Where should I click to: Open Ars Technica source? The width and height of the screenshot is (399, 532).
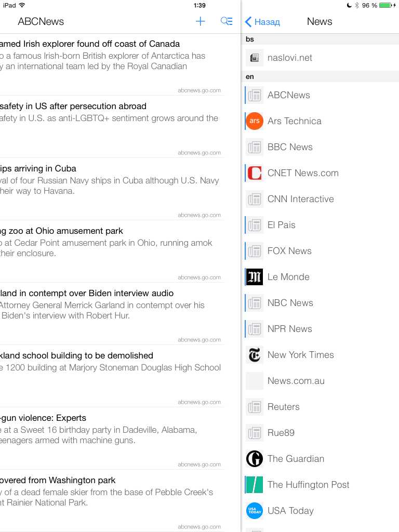coord(320,121)
